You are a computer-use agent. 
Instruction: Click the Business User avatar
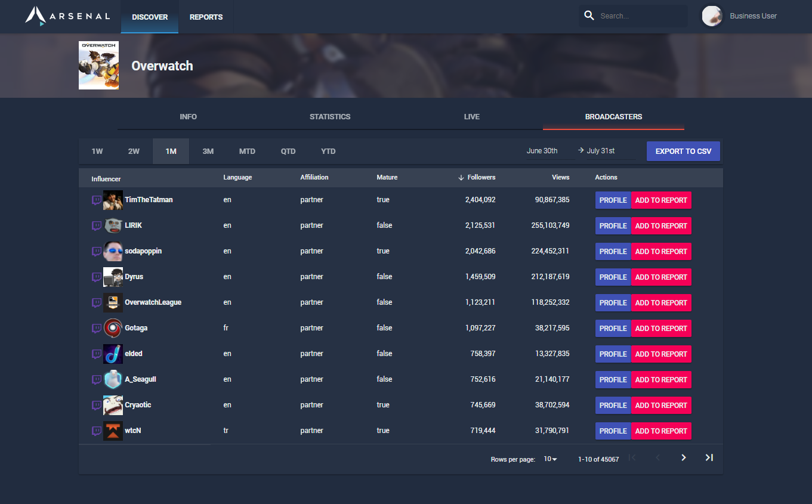712,16
